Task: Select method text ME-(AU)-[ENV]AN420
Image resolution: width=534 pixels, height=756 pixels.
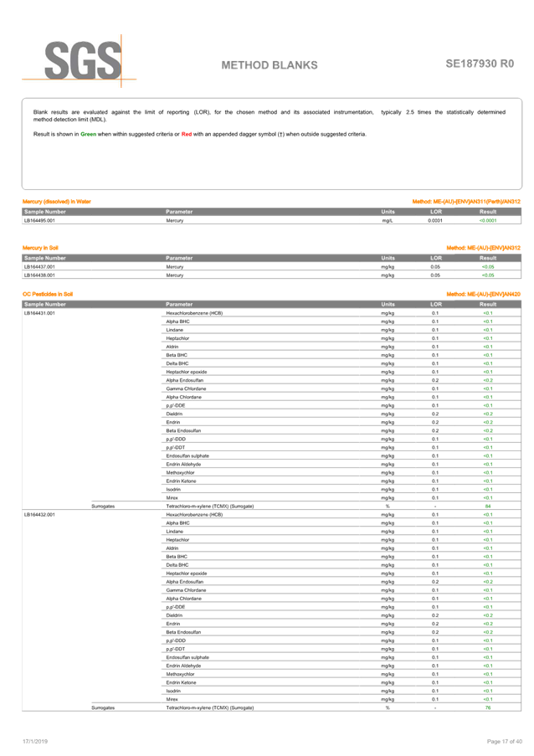Action: (484, 294)
